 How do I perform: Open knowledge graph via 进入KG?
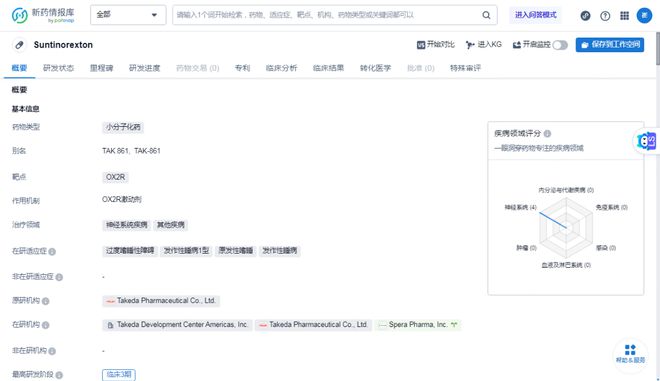pos(484,45)
